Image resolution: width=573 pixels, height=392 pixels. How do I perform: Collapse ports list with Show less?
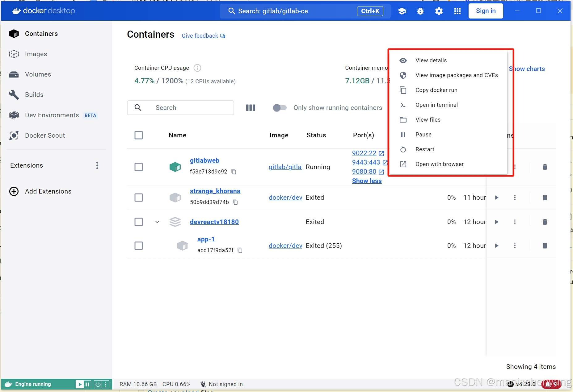pyautogui.click(x=367, y=181)
